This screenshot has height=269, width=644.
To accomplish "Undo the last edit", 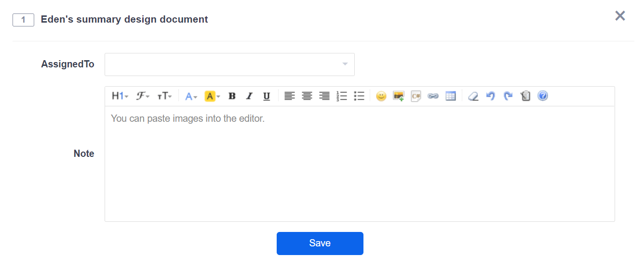I will [491, 96].
